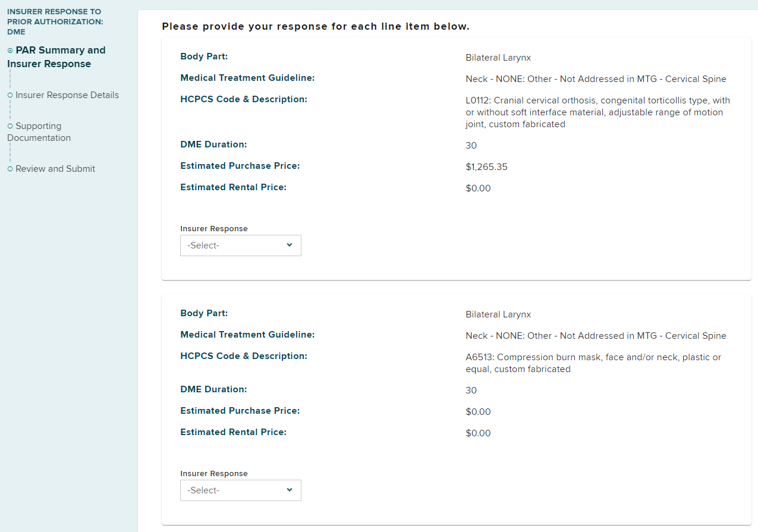Click the Insurer Response label in the first card
Viewport: 758px width, 532px height.
214,229
